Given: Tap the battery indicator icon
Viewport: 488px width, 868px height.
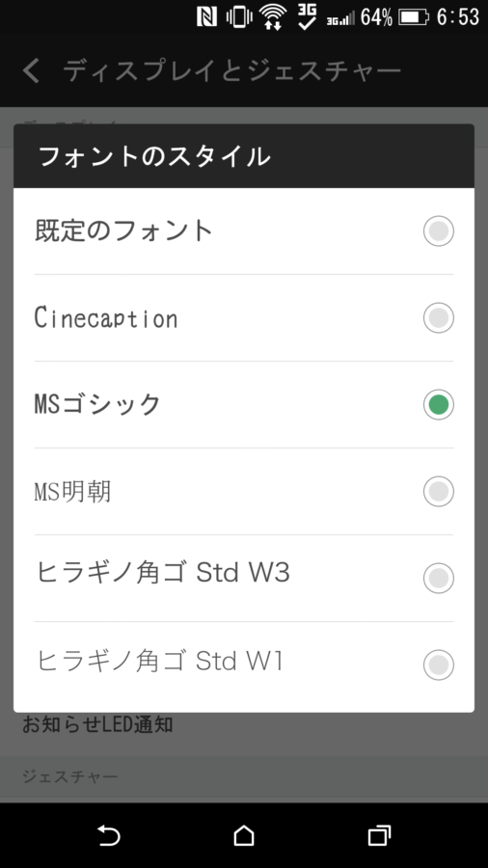Looking at the screenshot, I should [x=414, y=17].
